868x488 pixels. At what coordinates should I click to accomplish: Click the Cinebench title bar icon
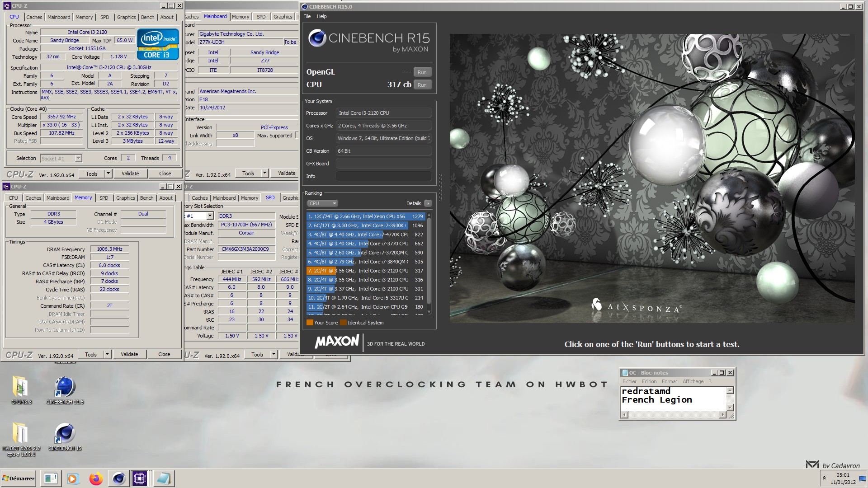(x=305, y=7)
